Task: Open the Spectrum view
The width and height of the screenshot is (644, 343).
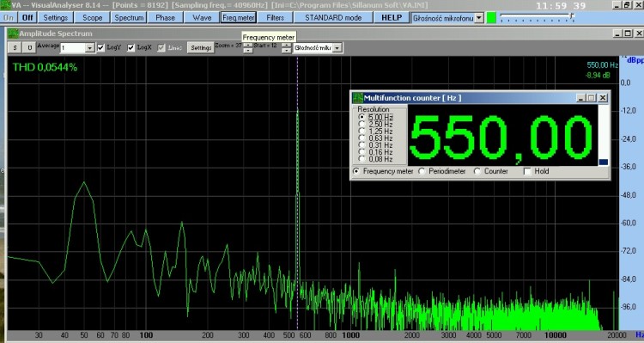Action: [x=129, y=18]
